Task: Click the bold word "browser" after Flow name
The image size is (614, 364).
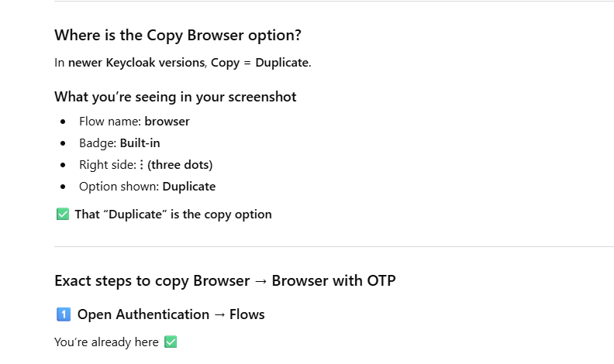Action: [x=167, y=122]
